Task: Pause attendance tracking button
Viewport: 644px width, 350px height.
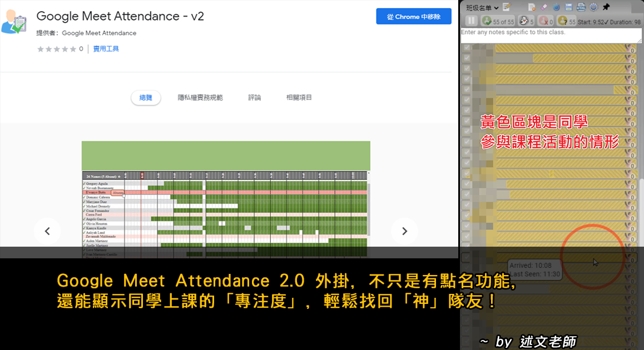Action: click(472, 21)
